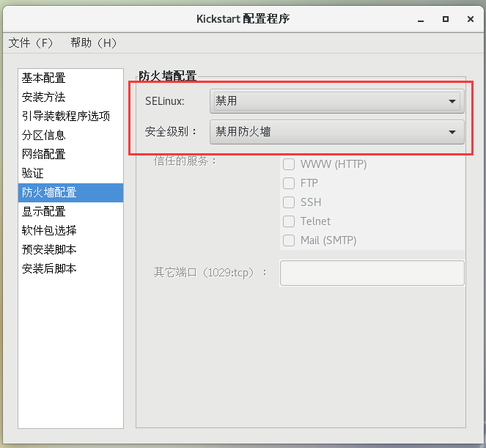Select 基本配置 in the sidebar
Viewport: 486px width, 448px height.
[x=70, y=78]
